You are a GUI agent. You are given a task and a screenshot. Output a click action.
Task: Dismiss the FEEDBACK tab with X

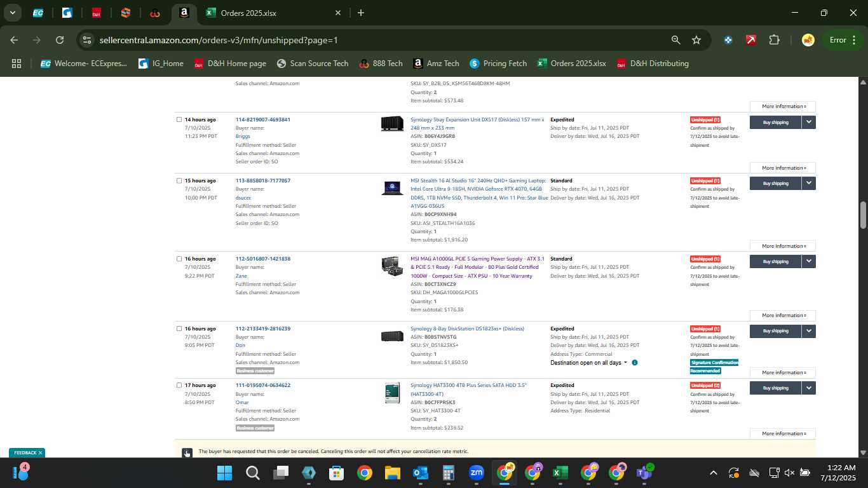pos(40,452)
